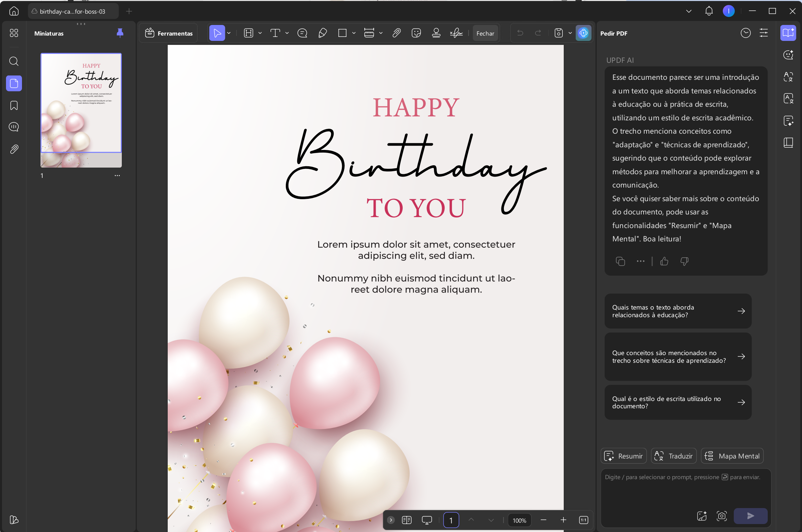The image size is (802, 532).
Task: Open the shape rectangle tool dropdown
Action: 354,33
